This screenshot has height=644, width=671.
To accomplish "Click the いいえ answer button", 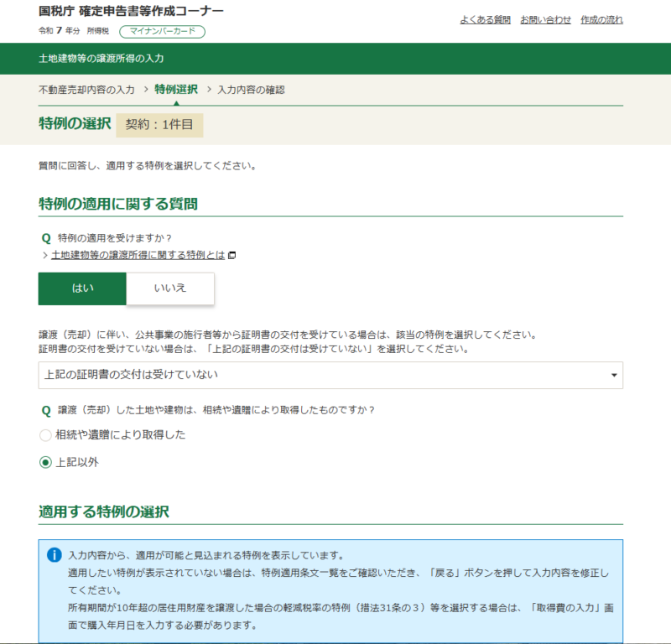I will [169, 288].
